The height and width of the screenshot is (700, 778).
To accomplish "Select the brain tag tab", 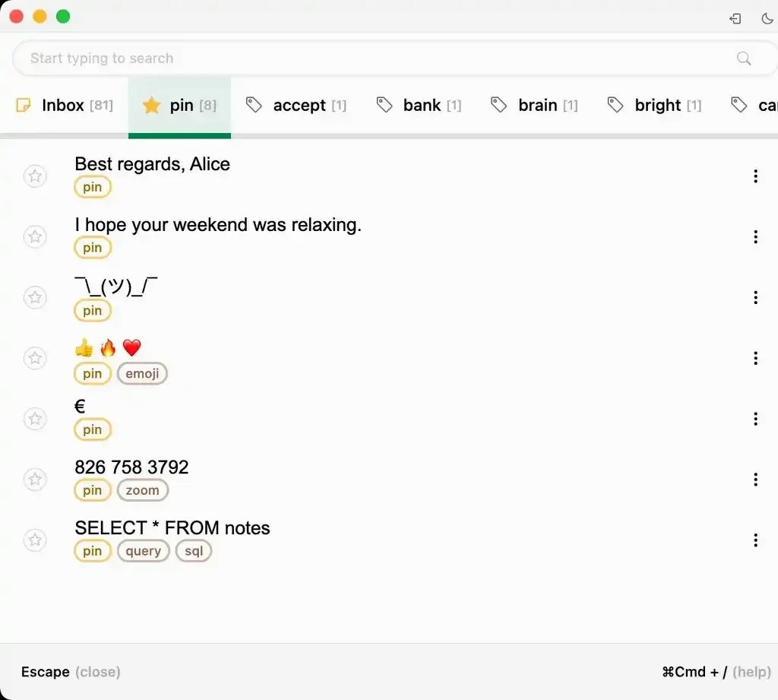I will [535, 106].
